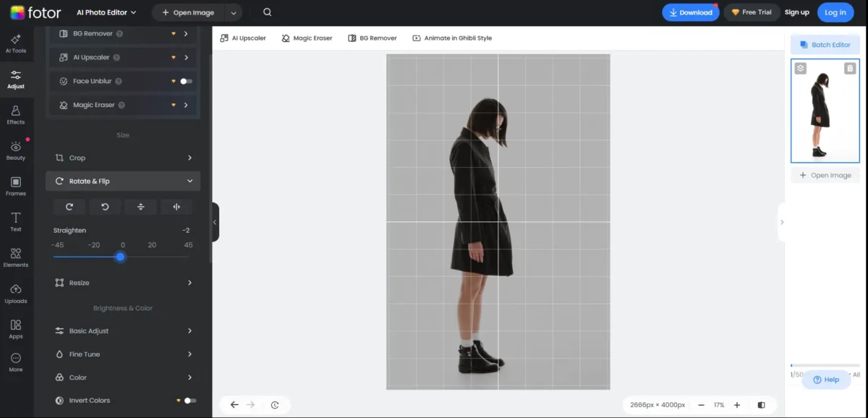Select the Adjust sidebar tab

coord(16,80)
